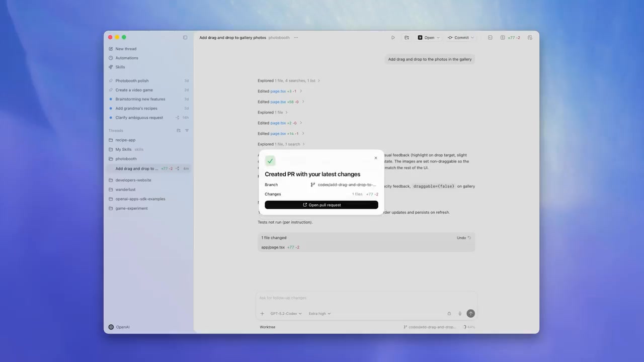The image size is (644, 362).
Task: Expand the developers-website folder
Action: [133, 180]
